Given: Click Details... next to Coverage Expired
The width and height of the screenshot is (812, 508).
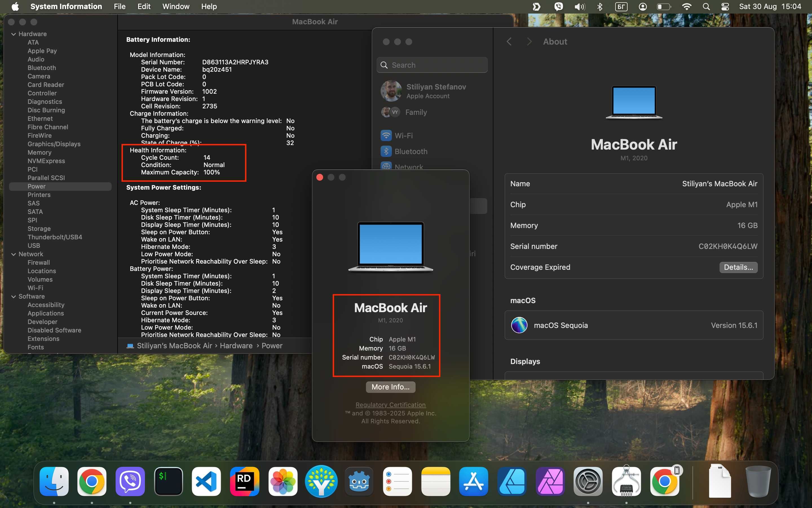Looking at the screenshot, I should tap(738, 267).
